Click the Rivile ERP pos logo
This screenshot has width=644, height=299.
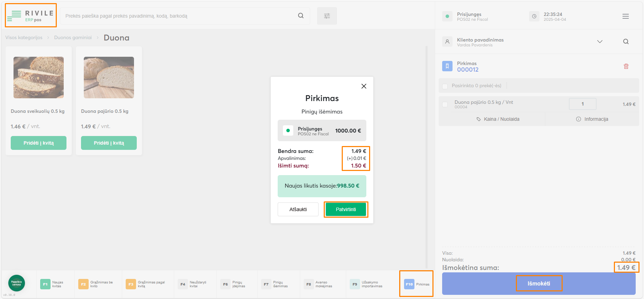pos(31,16)
